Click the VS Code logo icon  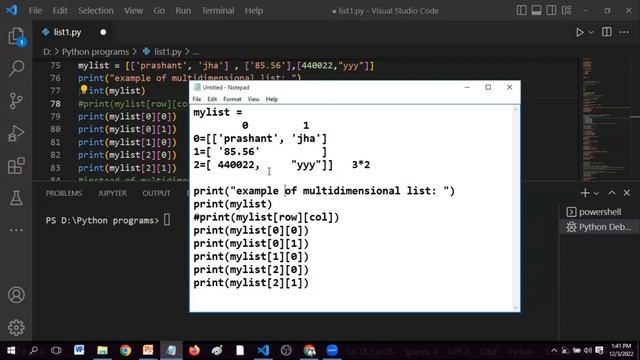coord(11,10)
